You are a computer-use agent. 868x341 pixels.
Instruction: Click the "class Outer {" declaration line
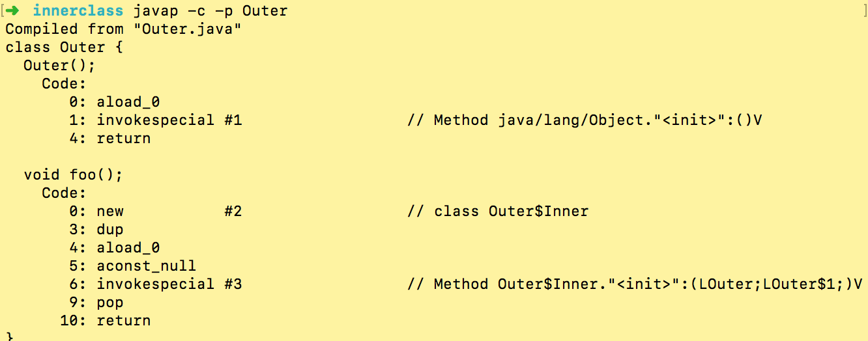pos(64,47)
